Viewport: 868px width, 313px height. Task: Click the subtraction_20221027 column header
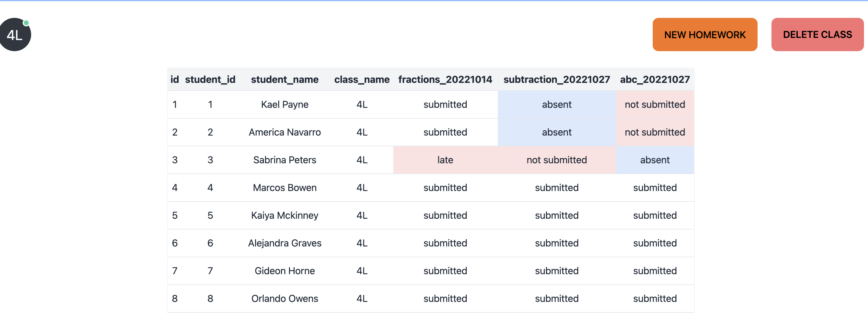pyautogui.click(x=556, y=79)
